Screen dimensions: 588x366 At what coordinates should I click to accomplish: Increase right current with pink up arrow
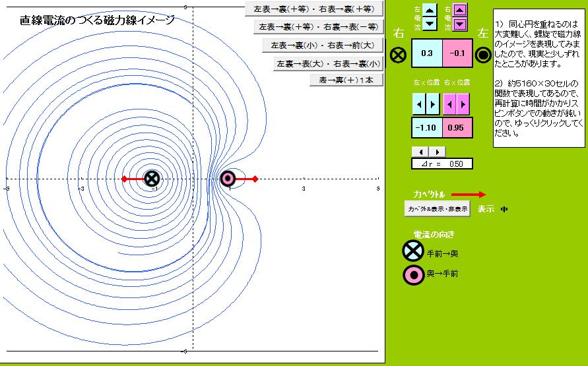click(x=461, y=10)
